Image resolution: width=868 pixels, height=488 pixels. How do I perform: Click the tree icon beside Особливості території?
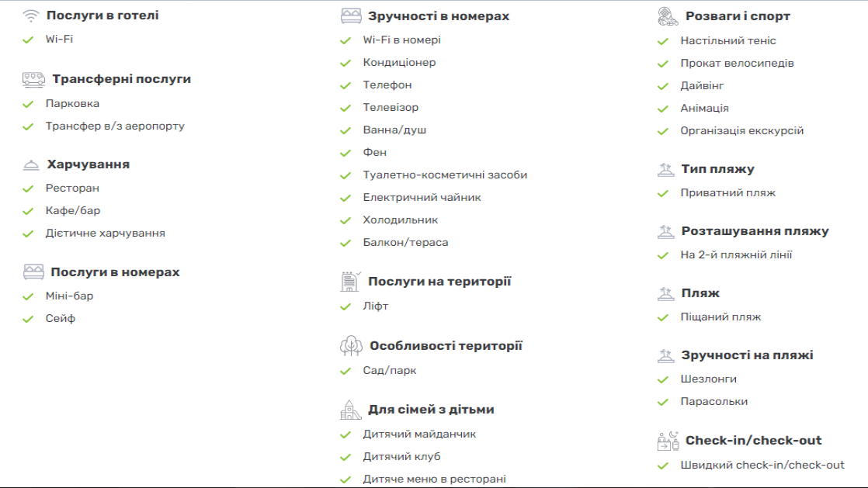pos(351,346)
